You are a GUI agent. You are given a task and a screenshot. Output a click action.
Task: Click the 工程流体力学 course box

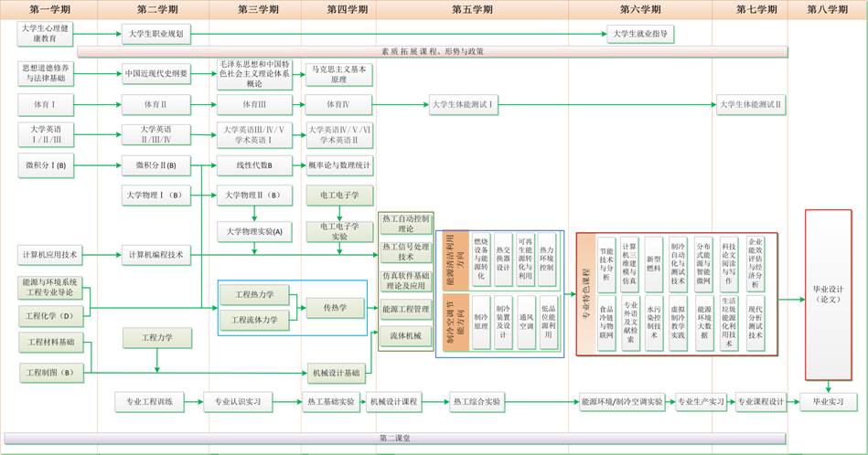pyautogui.click(x=254, y=320)
